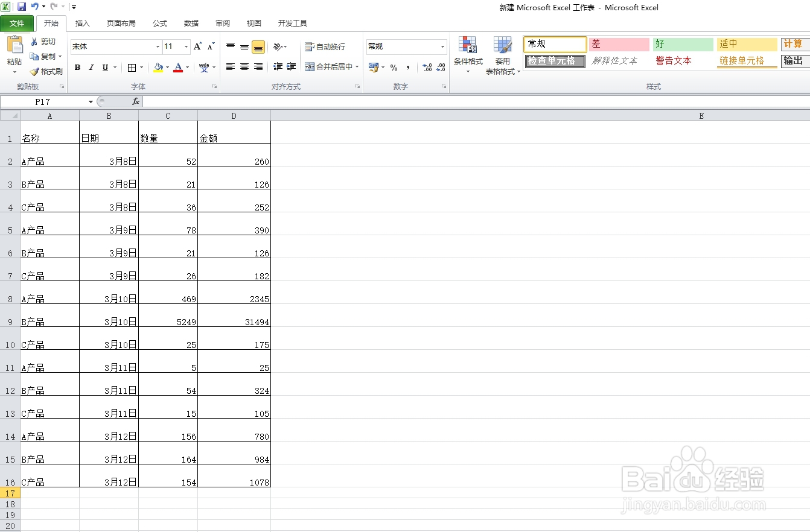
Task: Open the File (文件) tab
Action: (18, 24)
